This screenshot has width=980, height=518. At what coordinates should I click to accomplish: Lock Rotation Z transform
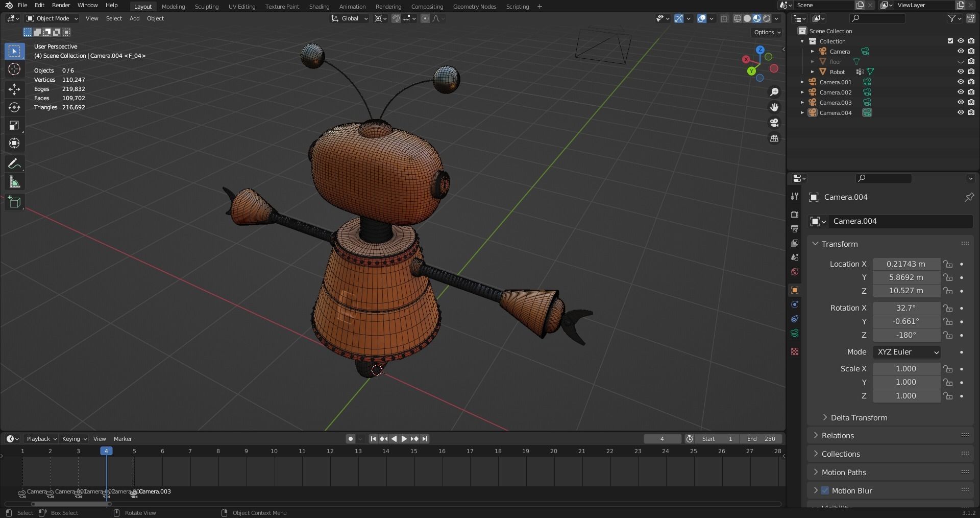coord(948,335)
